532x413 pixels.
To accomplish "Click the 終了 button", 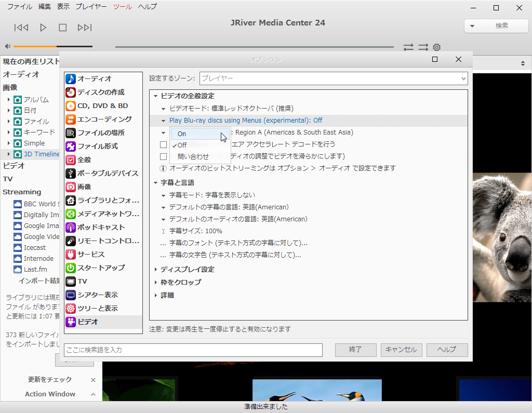I will 355,350.
